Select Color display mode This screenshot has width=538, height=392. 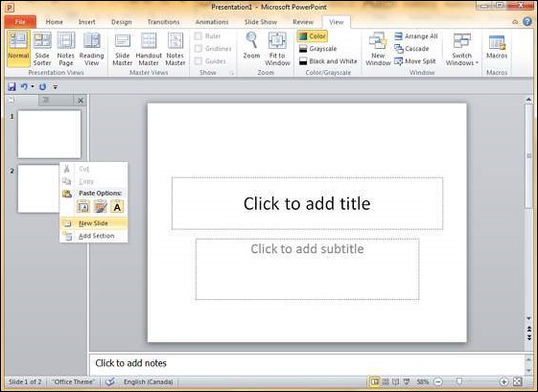click(x=313, y=36)
